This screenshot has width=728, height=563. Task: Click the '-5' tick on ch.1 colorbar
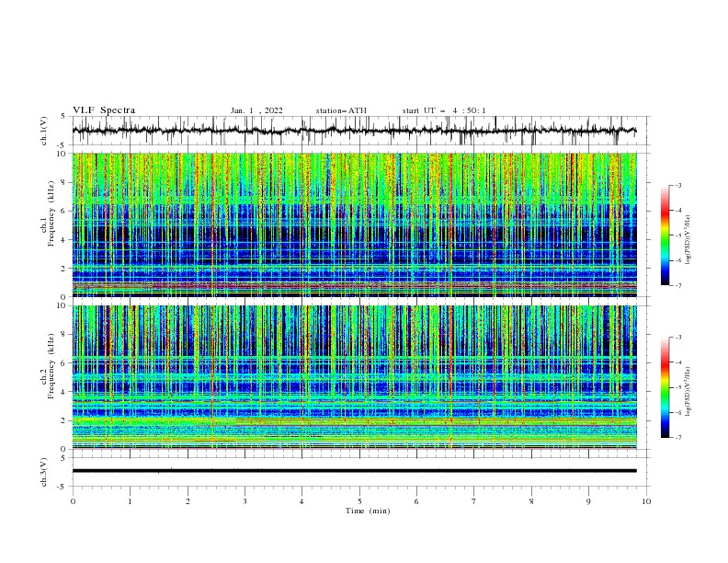pyautogui.click(x=678, y=236)
